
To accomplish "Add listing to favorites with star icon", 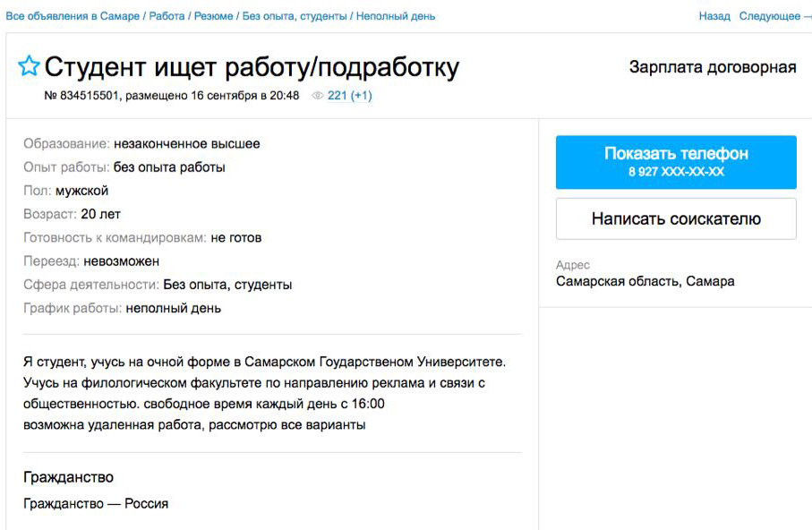I will [x=29, y=66].
